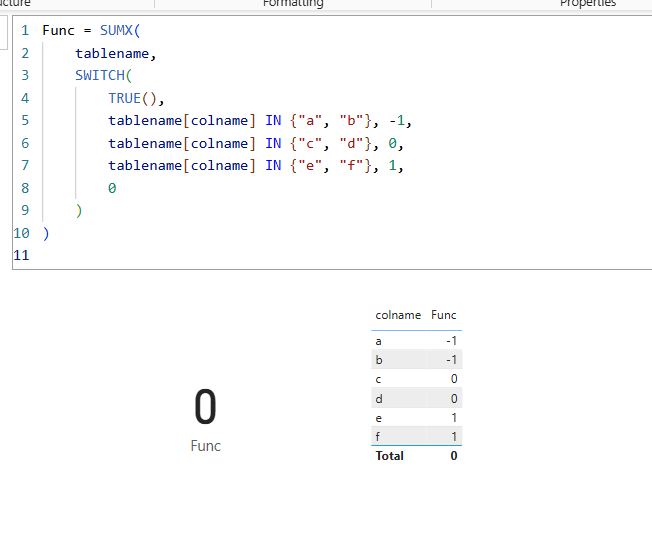Click the Total value 0 in table

point(454,456)
